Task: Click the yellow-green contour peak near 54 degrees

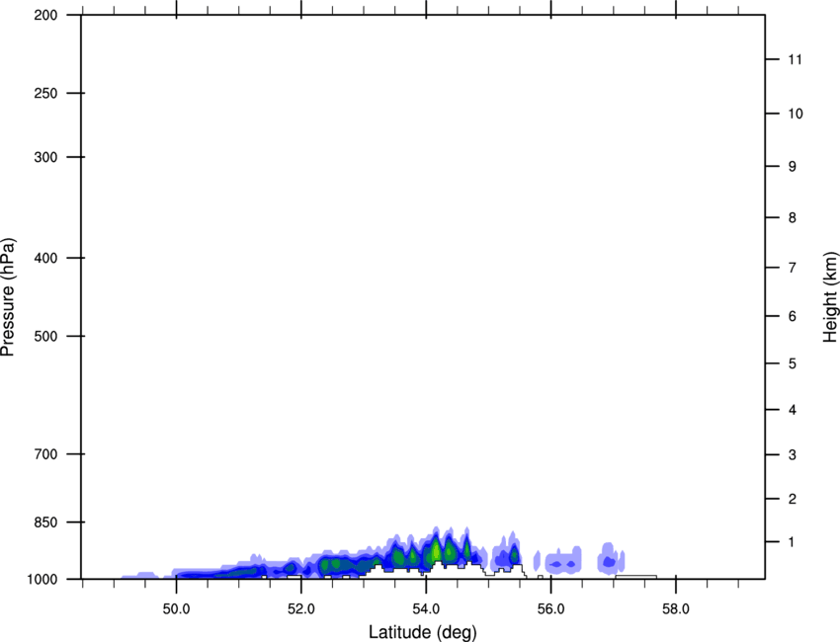Action: pos(436,550)
